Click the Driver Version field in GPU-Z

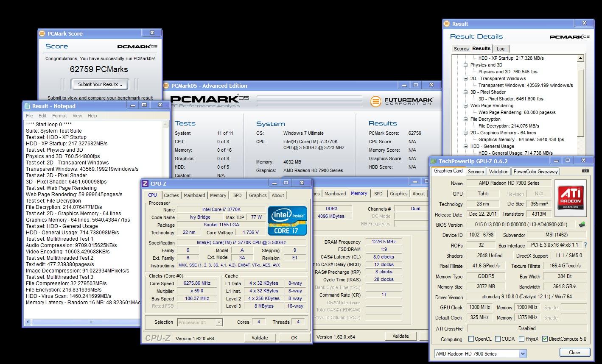tap(526, 297)
